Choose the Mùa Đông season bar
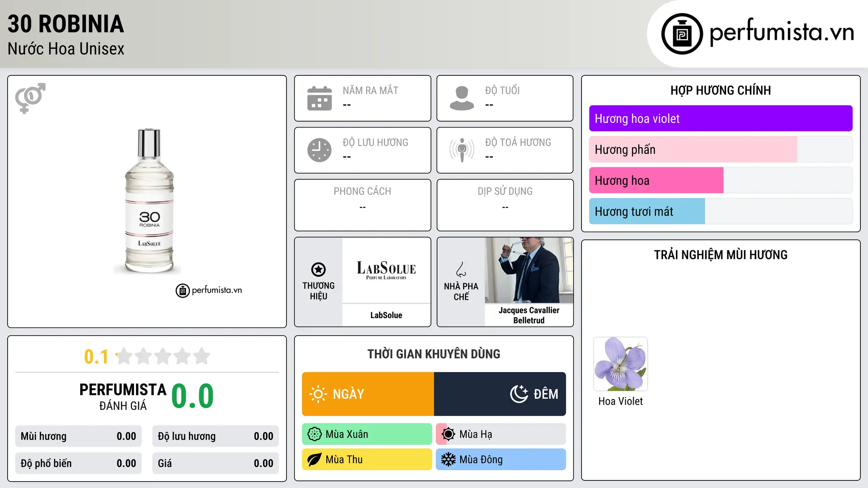Viewport: 868px width, 488px height. pos(501,460)
